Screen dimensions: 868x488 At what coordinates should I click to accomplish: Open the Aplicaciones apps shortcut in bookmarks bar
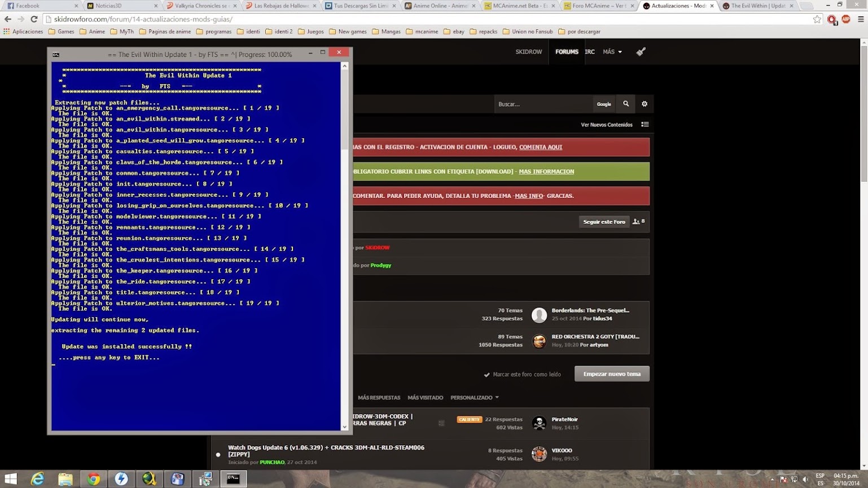coord(23,32)
